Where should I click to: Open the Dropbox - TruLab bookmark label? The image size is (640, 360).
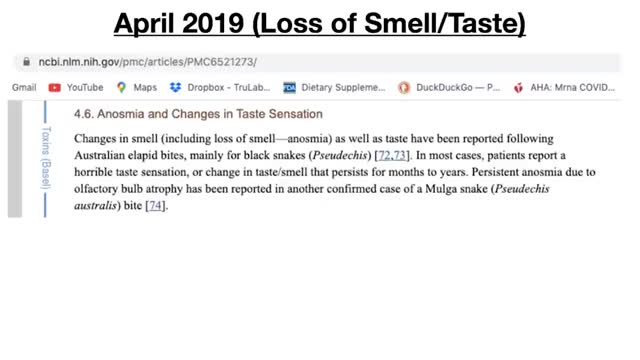tap(229, 87)
